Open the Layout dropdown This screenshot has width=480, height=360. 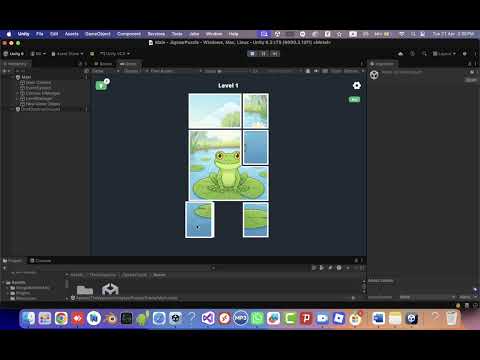(x=444, y=54)
